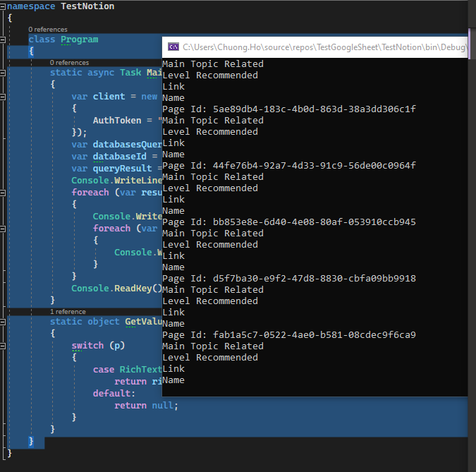The height and width of the screenshot is (472, 476).
Task: Collapse the inner foreach (var loop
Action: 2,229
